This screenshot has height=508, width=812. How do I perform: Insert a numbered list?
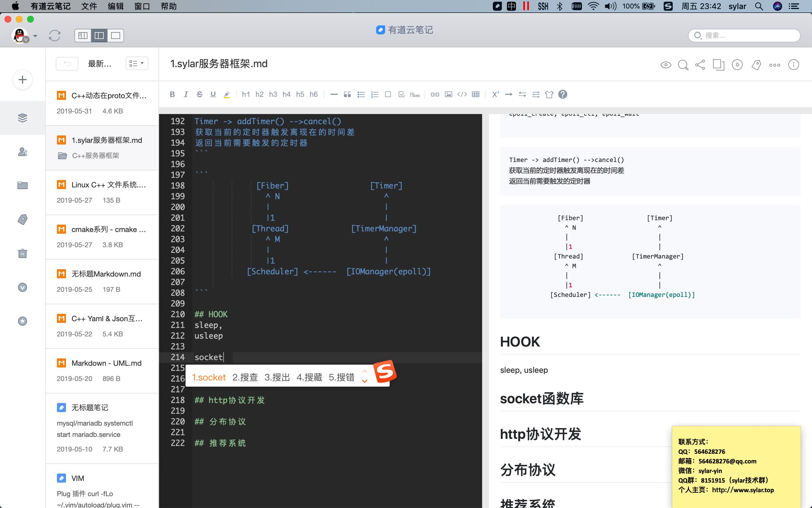pos(374,95)
